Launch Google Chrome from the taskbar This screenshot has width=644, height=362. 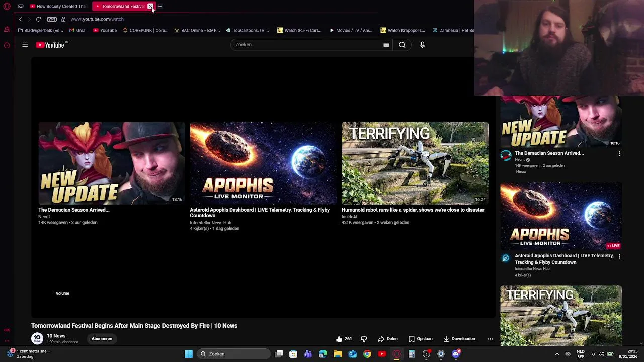[x=367, y=354]
